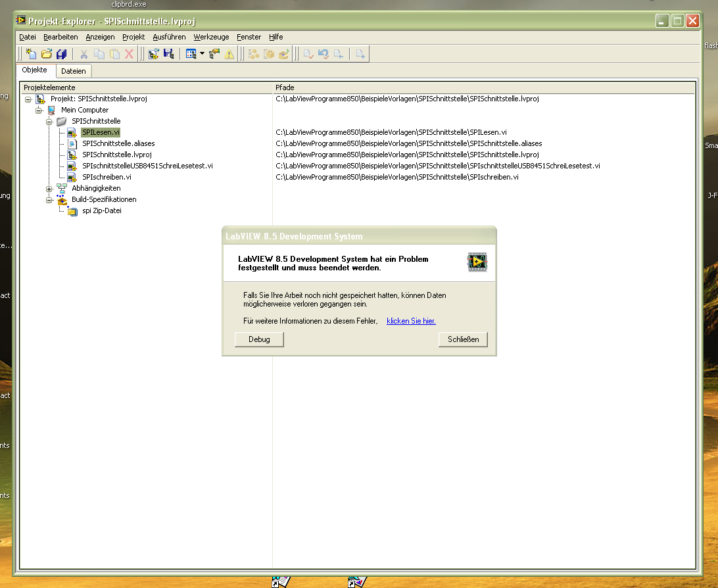Expand the Abhängigkeiten tree node

coord(49,189)
